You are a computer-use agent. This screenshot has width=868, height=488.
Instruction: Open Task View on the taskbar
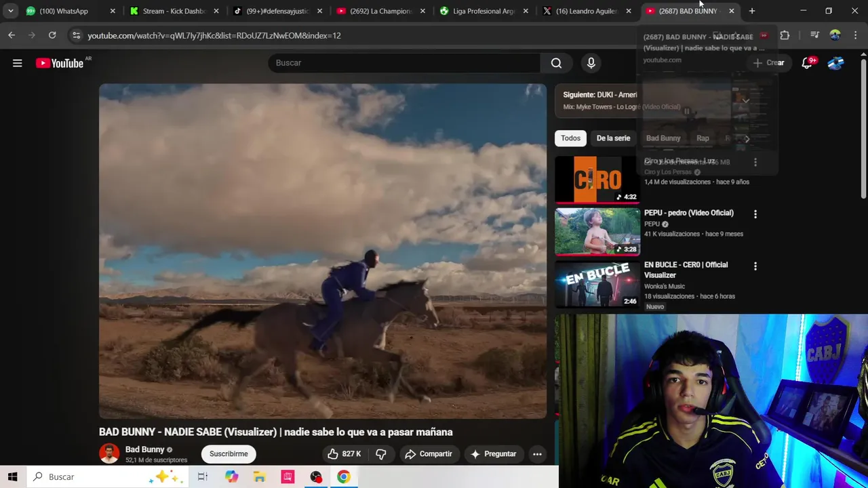(x=202, y=476)
